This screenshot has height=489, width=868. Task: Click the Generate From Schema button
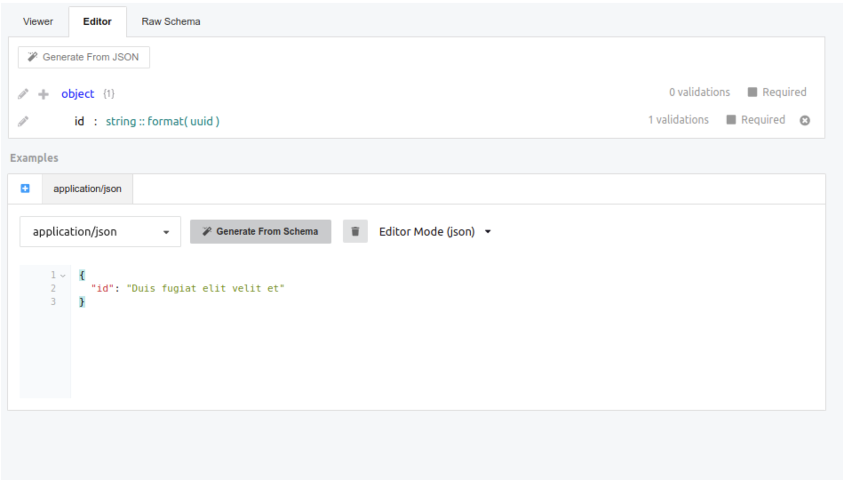(x=261, y=231)
